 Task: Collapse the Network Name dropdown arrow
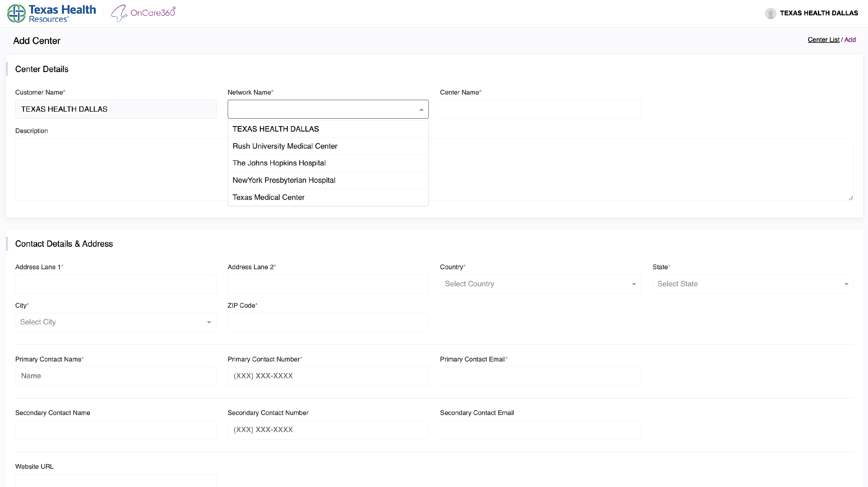pos(421,109)
